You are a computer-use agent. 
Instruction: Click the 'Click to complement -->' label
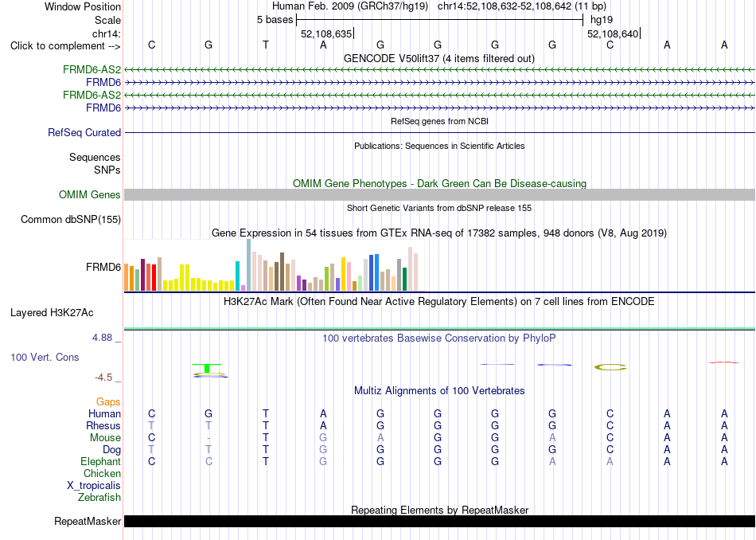tap(65, 46)
